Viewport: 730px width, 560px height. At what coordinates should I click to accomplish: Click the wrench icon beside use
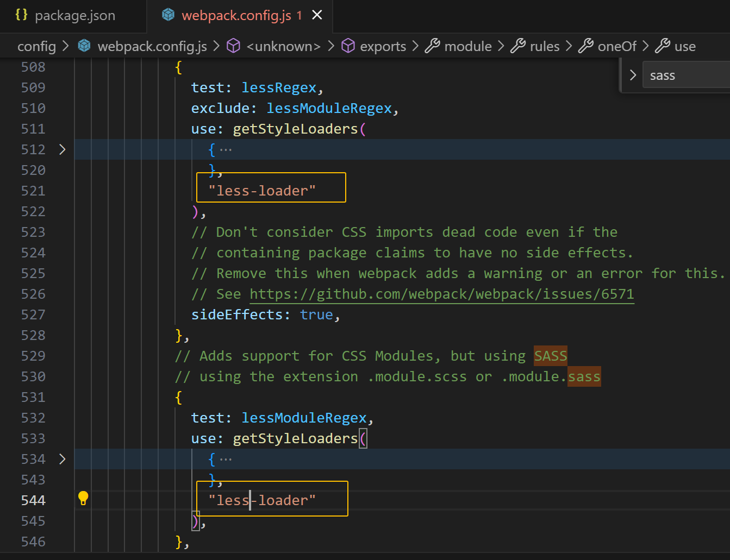(662, 46)
